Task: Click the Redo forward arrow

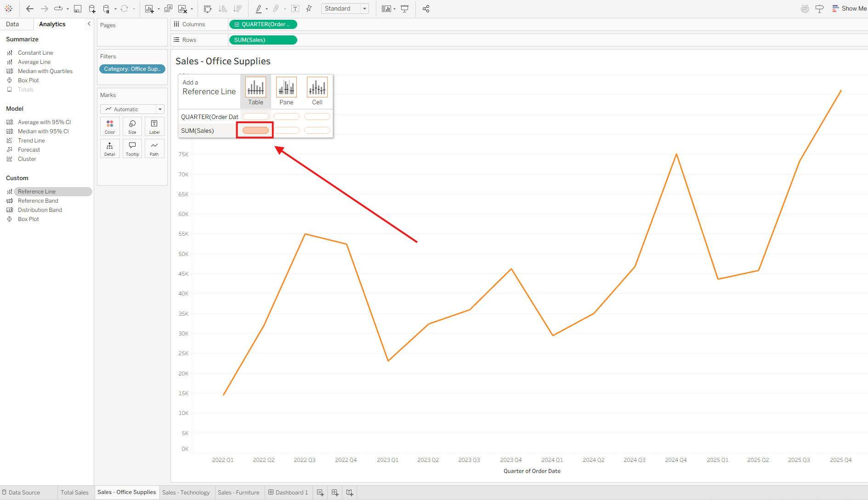Action: pos(45,9)
